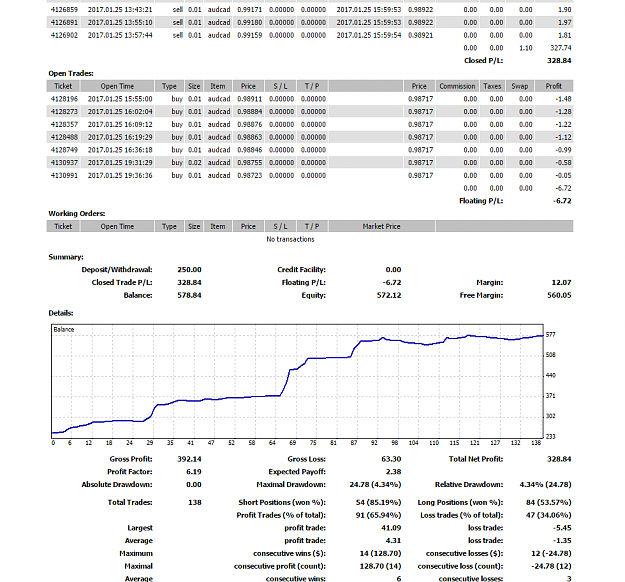Image resolution: width=625 pixels, height=582 pixels.
Task: Click the Open Time header in Open Trades table
Action: point(117,86)
